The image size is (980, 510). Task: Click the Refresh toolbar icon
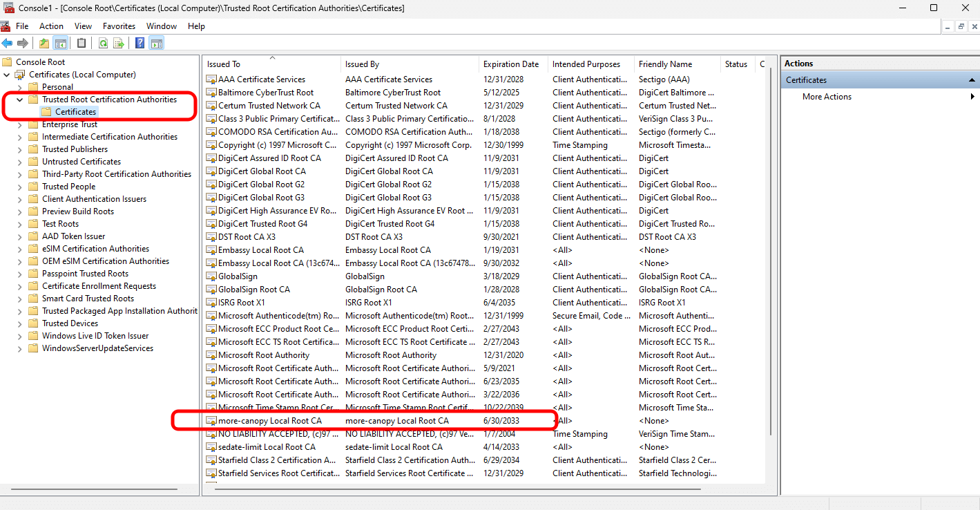coord(103,44)
